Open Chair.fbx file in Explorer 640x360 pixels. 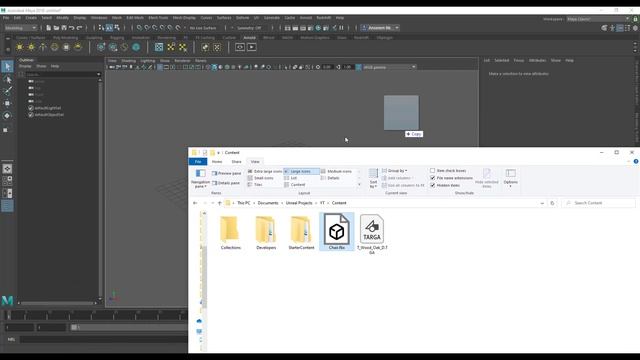coord(337,231)
